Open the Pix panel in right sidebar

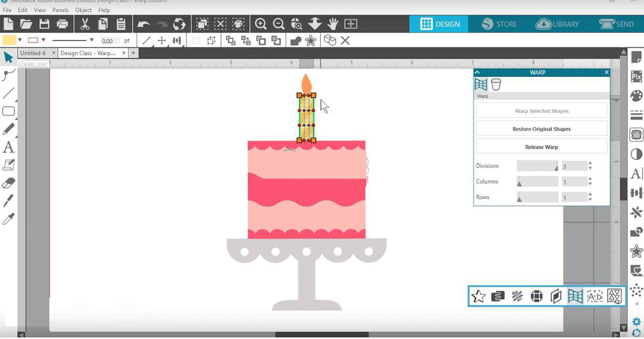click(x=636, y=77)
